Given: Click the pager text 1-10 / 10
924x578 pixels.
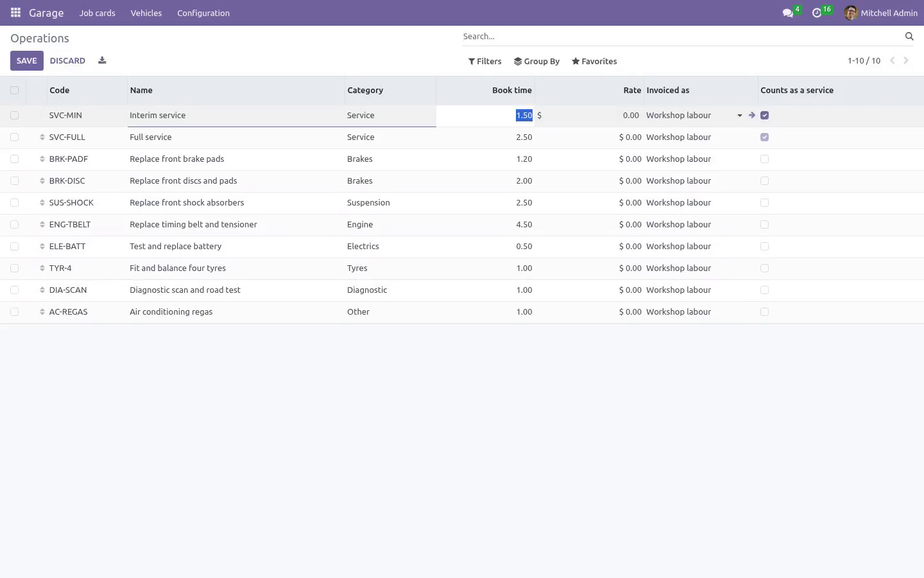Looking at the screenshot, I should pyautogui.click(x=864, y=61).
